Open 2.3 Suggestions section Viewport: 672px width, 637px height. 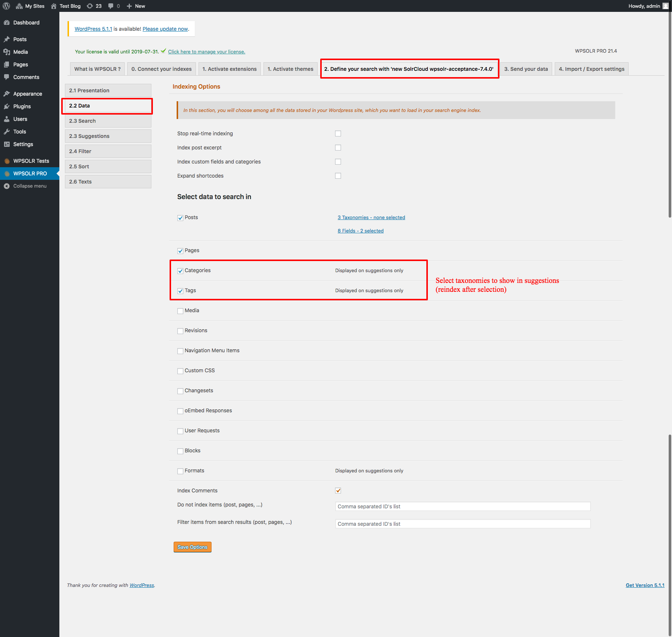click(108, 136)
